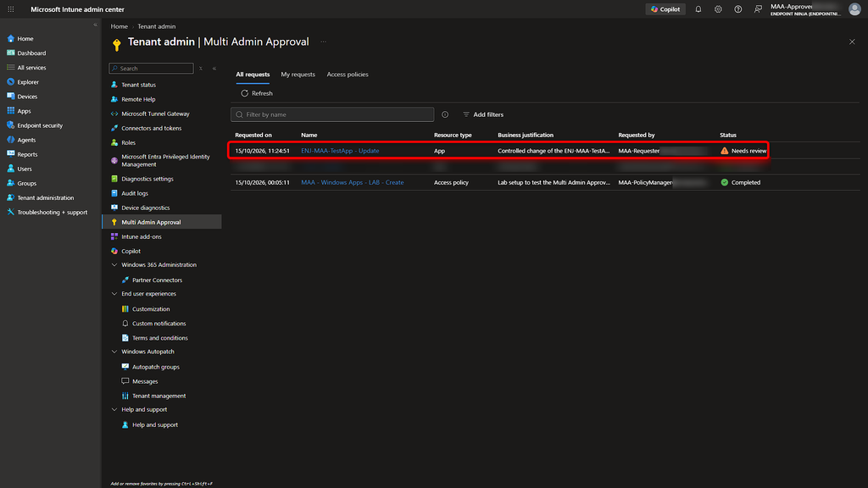Viewport: 868px width, 488px height.
Task: Open Copilot from the top bar
Action: 665,9
